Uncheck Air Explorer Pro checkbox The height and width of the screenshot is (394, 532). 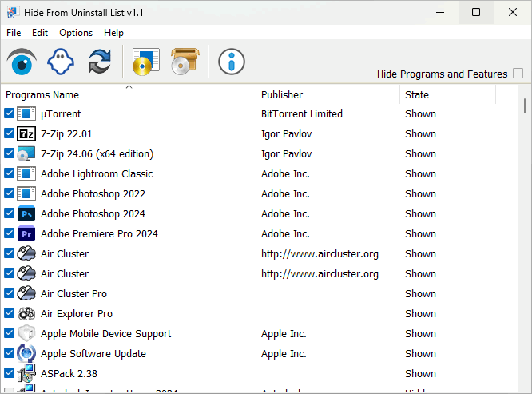click(x=9, y=313)
